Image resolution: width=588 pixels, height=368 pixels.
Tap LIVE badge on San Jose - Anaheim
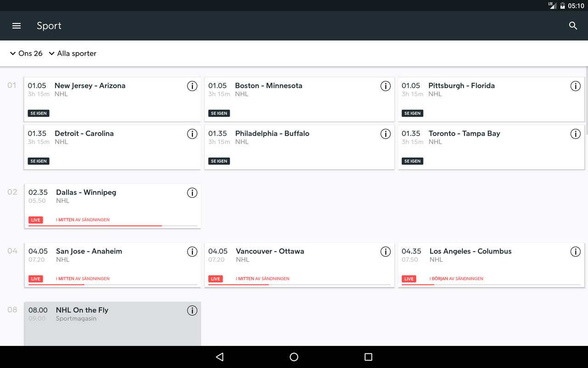36,279
